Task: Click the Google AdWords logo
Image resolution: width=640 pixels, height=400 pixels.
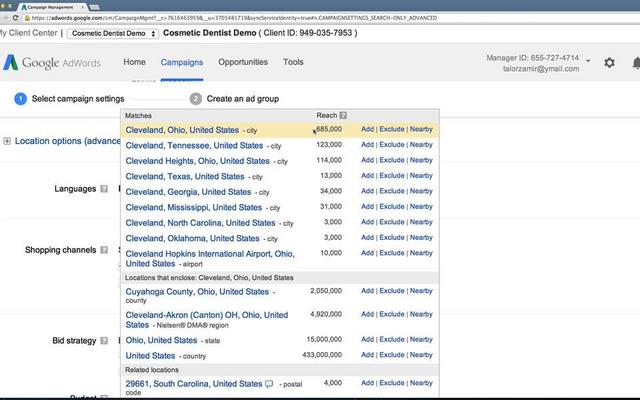Action: pos(52,62)
